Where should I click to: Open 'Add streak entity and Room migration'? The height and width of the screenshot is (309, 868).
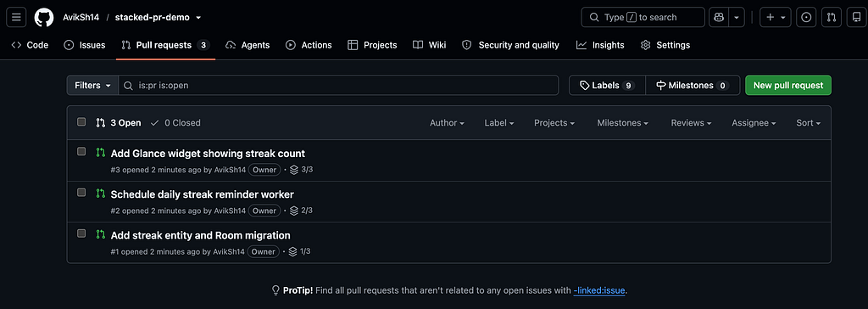pyautogui.click(x=200, y=235)
